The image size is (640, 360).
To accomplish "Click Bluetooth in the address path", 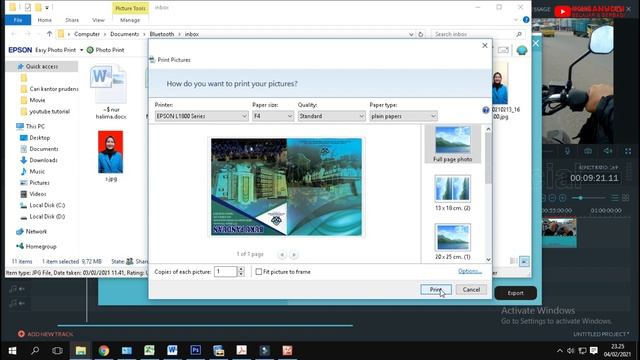I will click(x=162, y=34).
